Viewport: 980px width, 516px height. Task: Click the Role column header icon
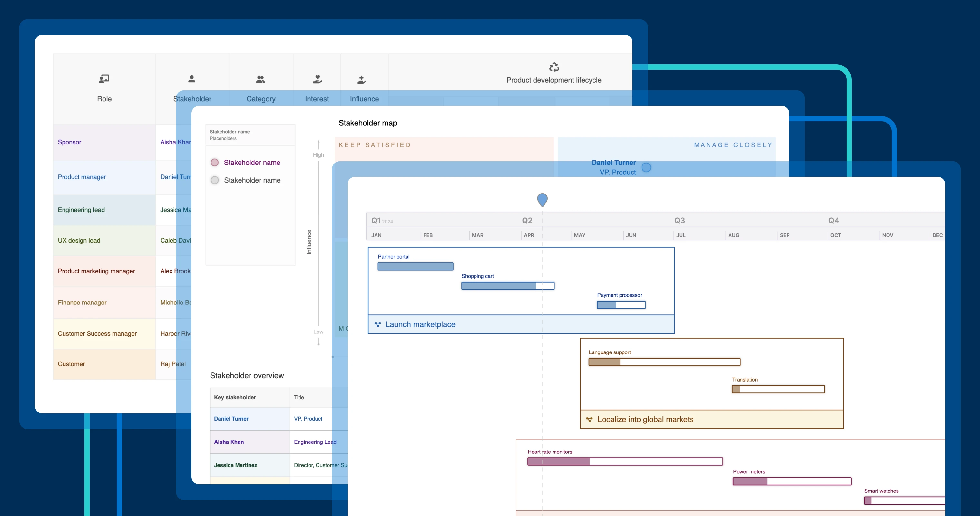click(104, 78)
